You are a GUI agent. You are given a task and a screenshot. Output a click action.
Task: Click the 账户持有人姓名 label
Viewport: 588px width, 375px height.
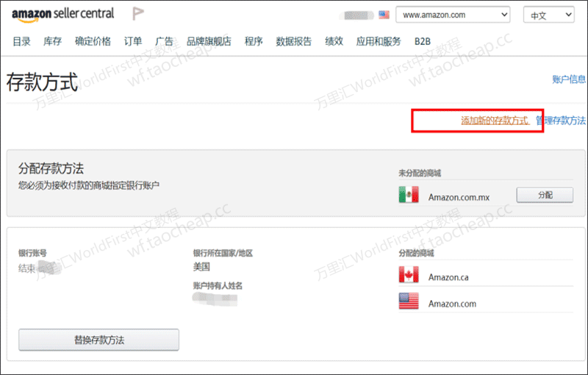(218, 286)
